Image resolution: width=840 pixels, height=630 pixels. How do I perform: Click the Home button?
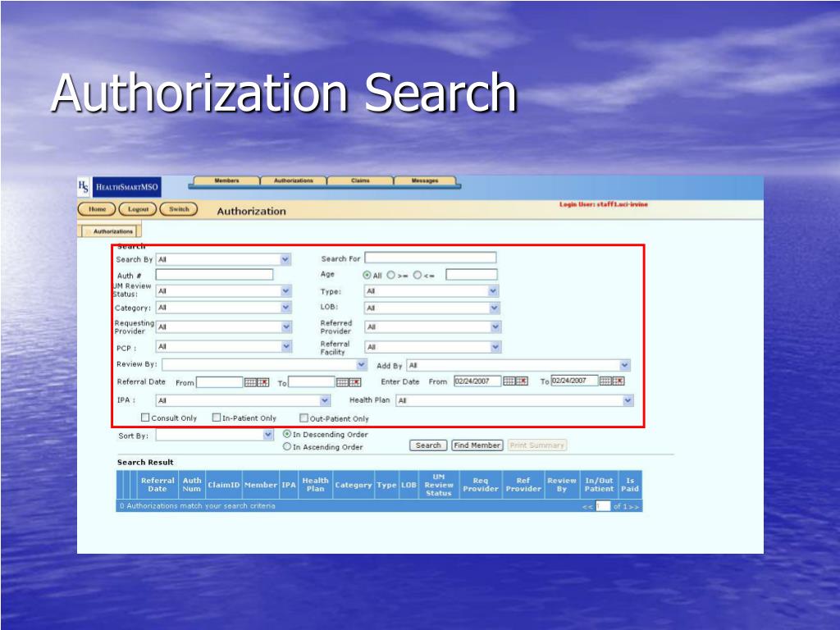[x=97, y=209]
